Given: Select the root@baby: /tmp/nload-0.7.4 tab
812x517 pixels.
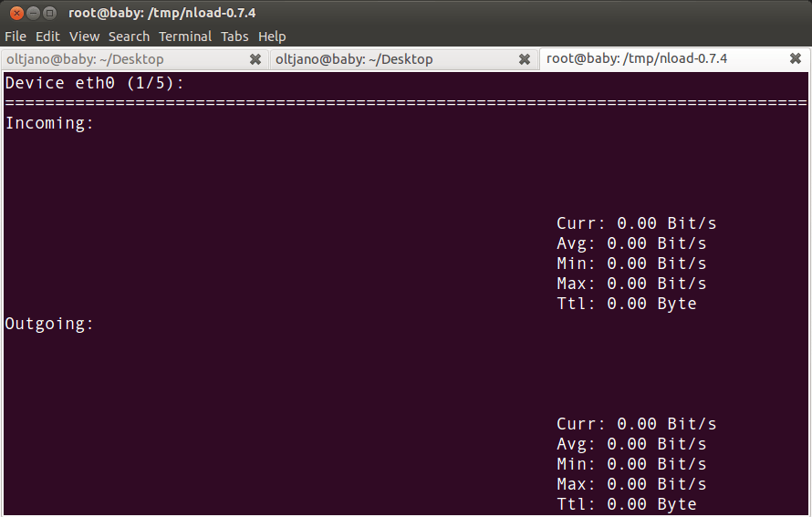Looking at the screenshot, I should coord(637,59).
